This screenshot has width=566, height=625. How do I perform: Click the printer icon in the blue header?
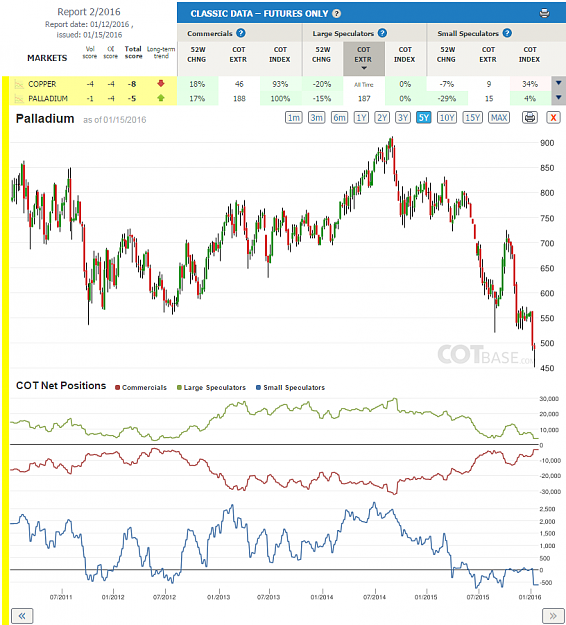click(x=544, y=13)
